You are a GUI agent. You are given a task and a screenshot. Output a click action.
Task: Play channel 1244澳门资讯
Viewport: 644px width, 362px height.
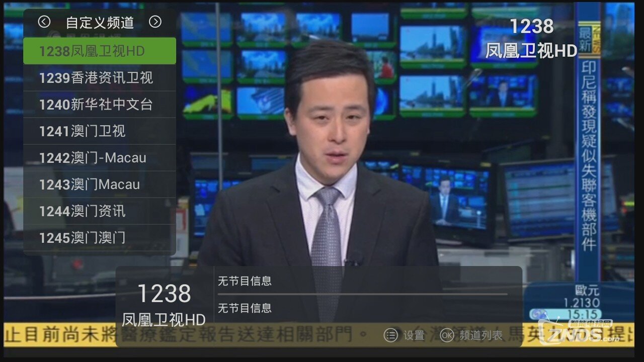pyautogui.click(x=100, y=211)
